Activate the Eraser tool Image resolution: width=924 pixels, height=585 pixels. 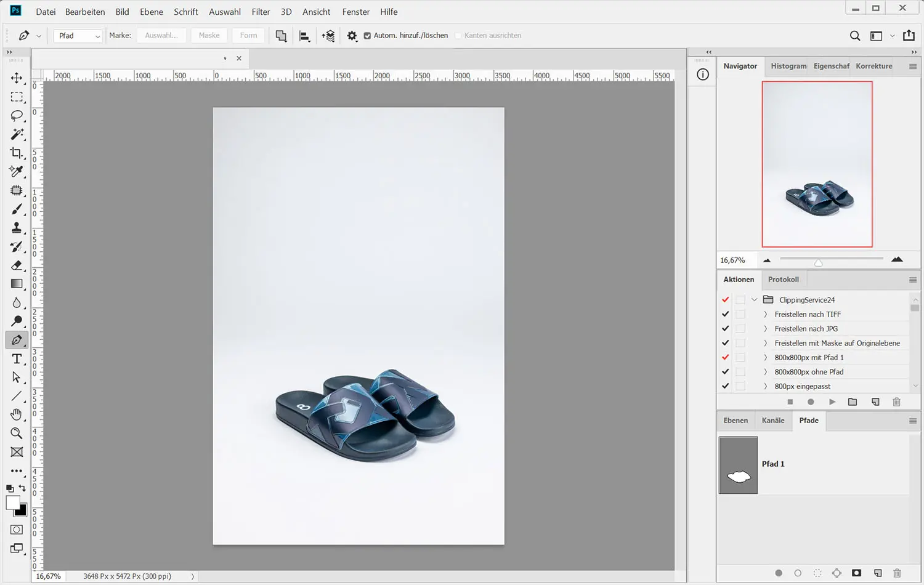(x=17, y=265)
